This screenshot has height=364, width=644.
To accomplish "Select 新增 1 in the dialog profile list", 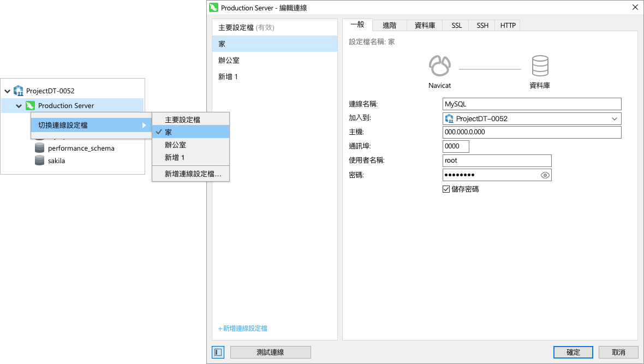I will [275, 76].
